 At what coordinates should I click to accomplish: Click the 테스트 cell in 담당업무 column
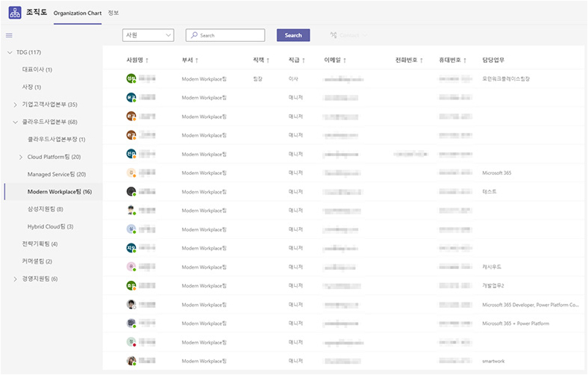(x=490, y=191)
